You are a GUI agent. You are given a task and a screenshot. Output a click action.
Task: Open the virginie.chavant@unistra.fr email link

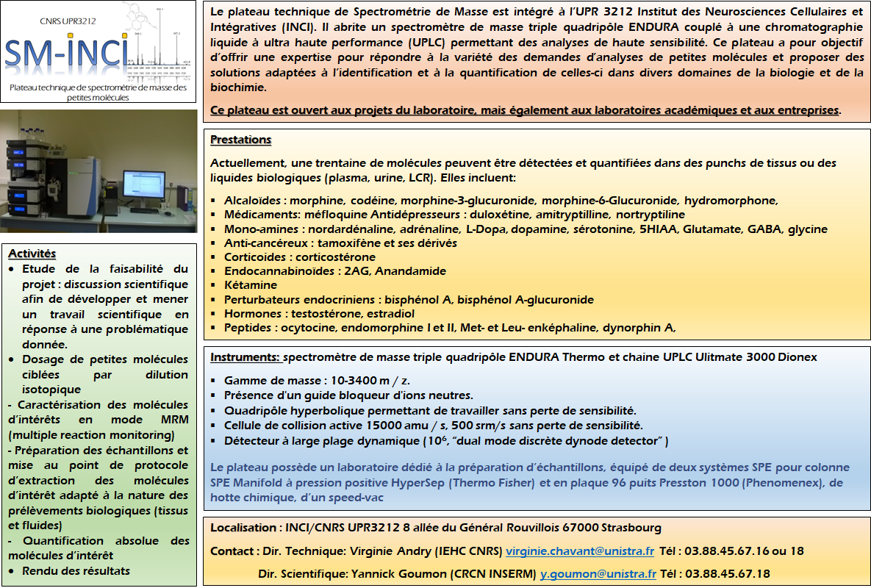pyautogui.click(x=580, y=551)
